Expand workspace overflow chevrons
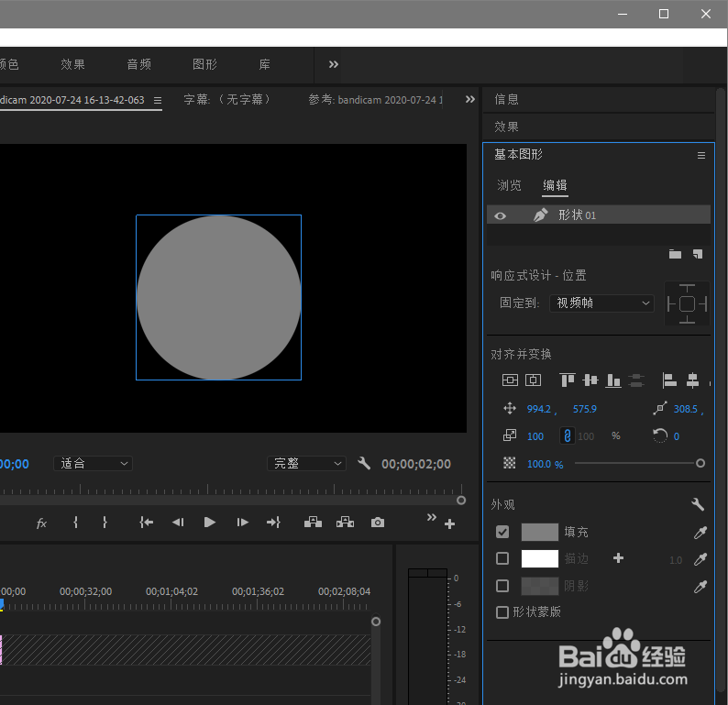 pos(334,64)
